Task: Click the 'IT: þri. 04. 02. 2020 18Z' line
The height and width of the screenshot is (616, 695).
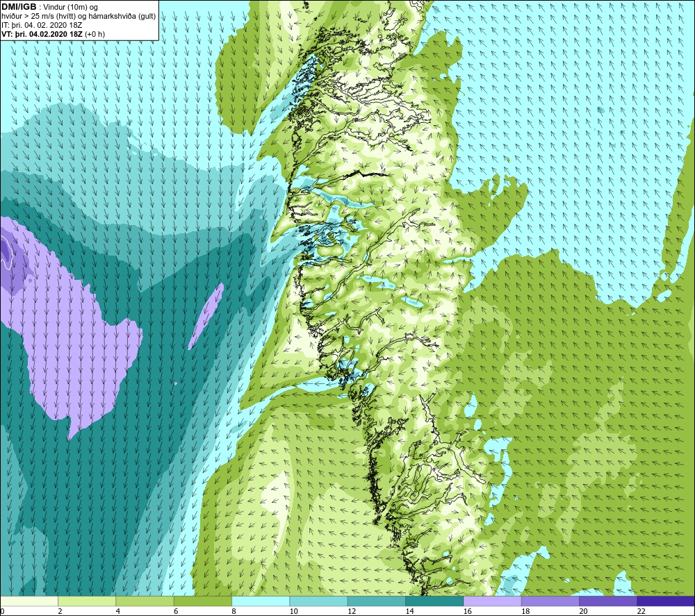Action: coord(42,25)
